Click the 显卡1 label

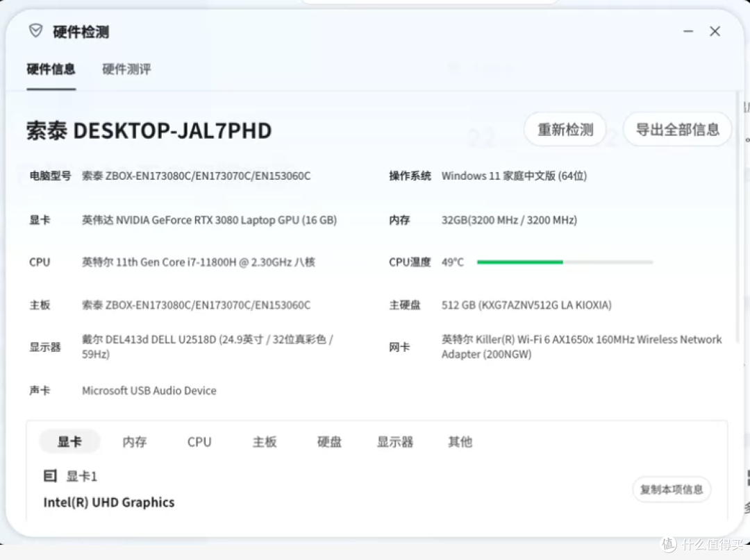[x=81, y=476]
